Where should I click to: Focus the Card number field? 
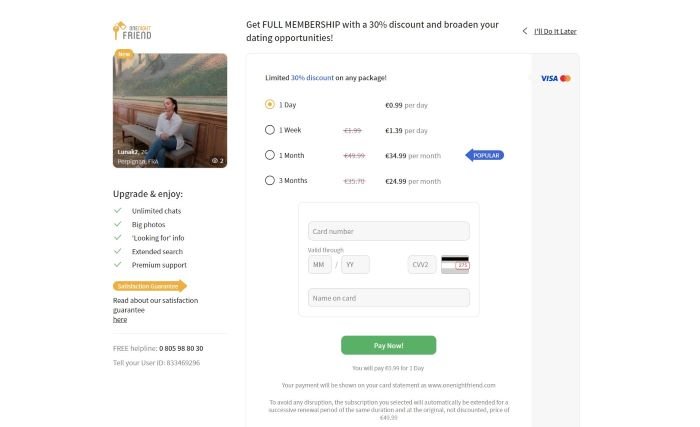click(388, 231)
